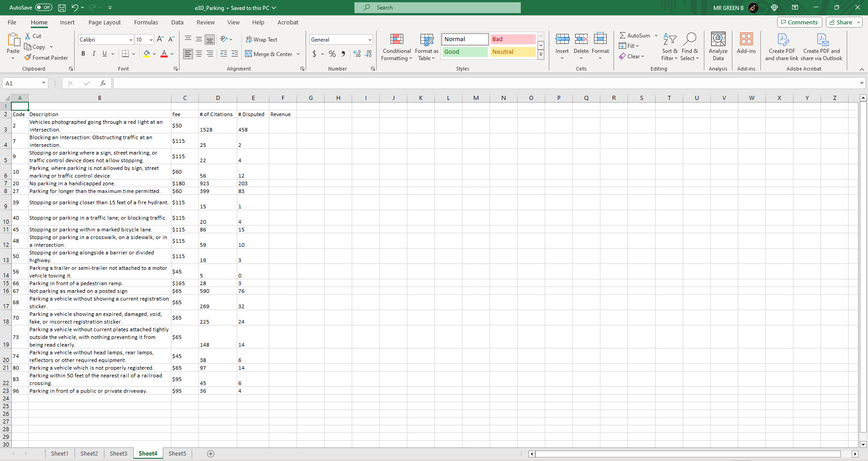Open Conditional Formatting menu
Image resolution: width=868 pixels, height=461 pixels.
point(396,47)
